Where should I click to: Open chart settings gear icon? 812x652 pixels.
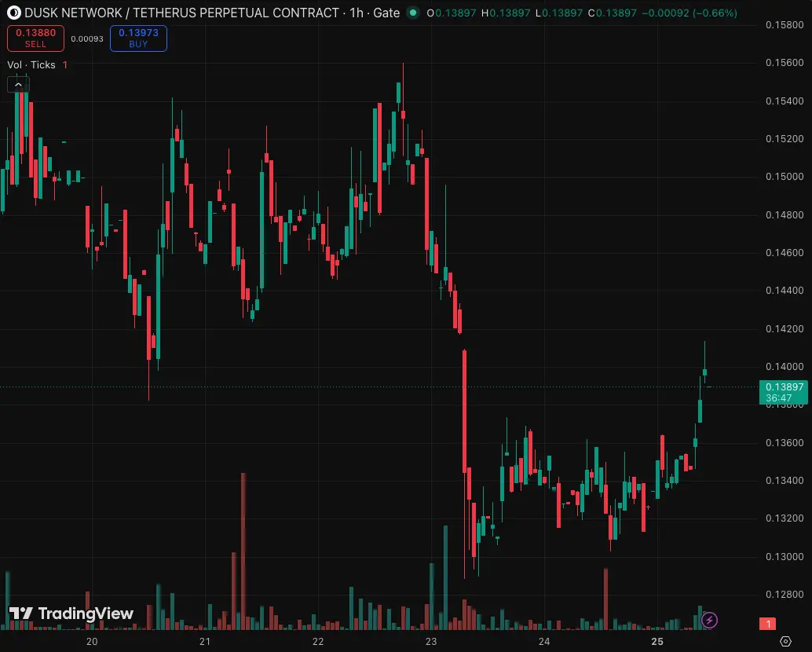[785, 642]
